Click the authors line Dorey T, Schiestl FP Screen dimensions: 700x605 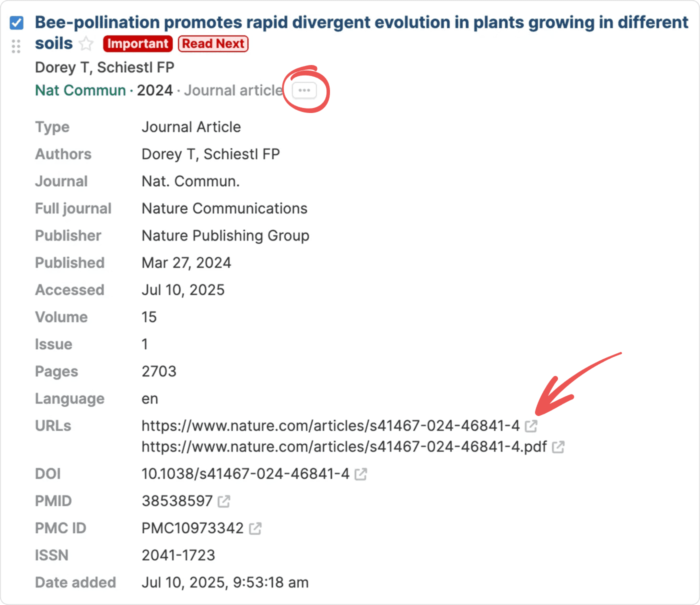[x=104, y=67]
